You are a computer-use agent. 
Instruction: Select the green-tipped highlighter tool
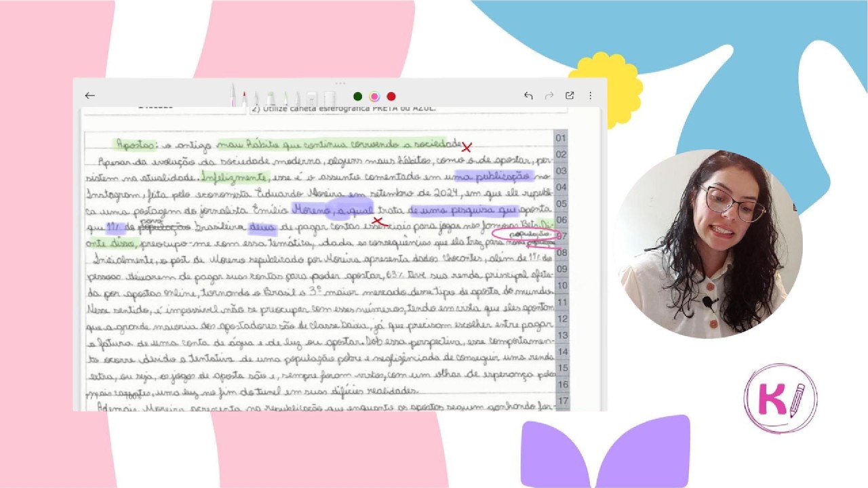271,98
